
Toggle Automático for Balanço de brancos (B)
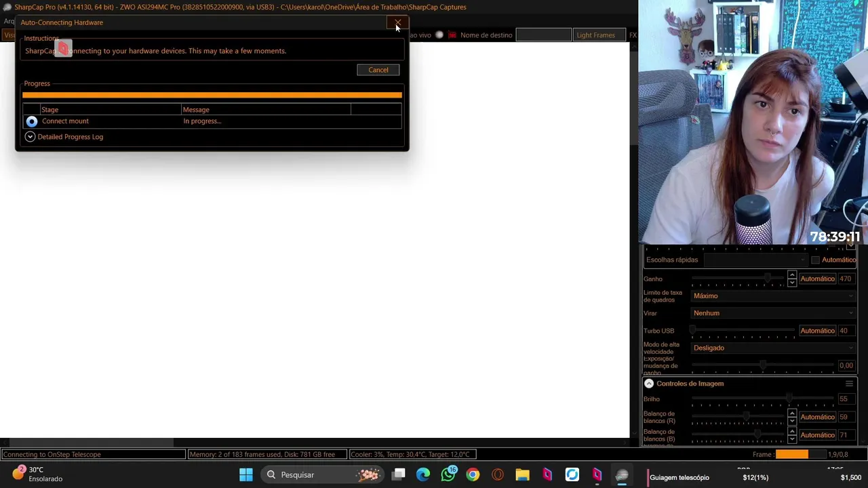tap(817, 435)
